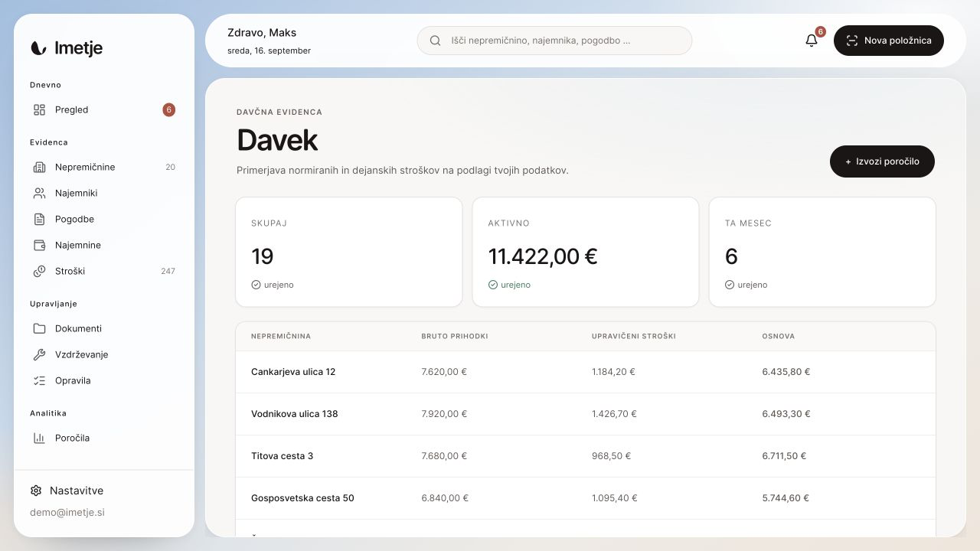Open notifications bell icon

(812, 41)
